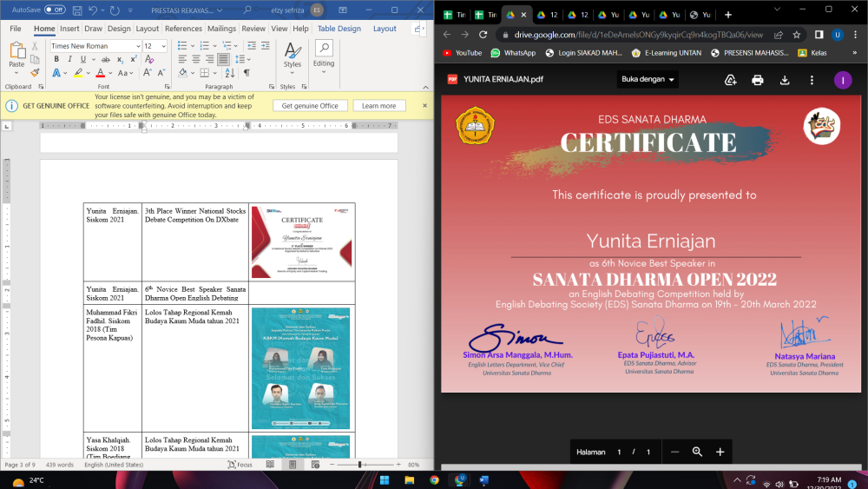Center text alignment in Word

(196, 59)
